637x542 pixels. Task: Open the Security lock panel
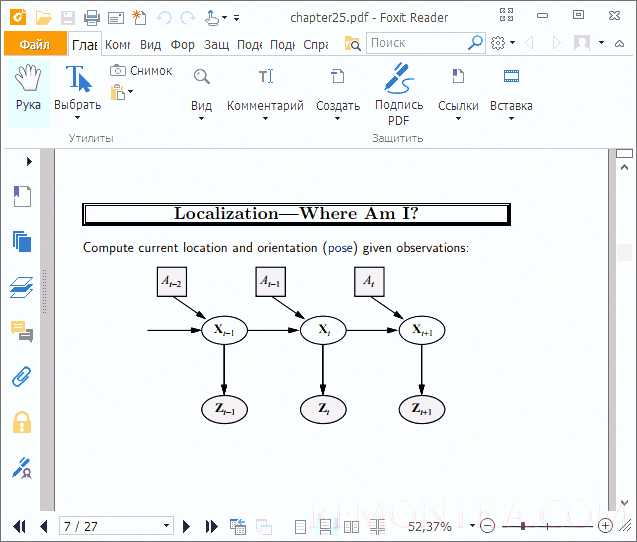pos(22,422)
